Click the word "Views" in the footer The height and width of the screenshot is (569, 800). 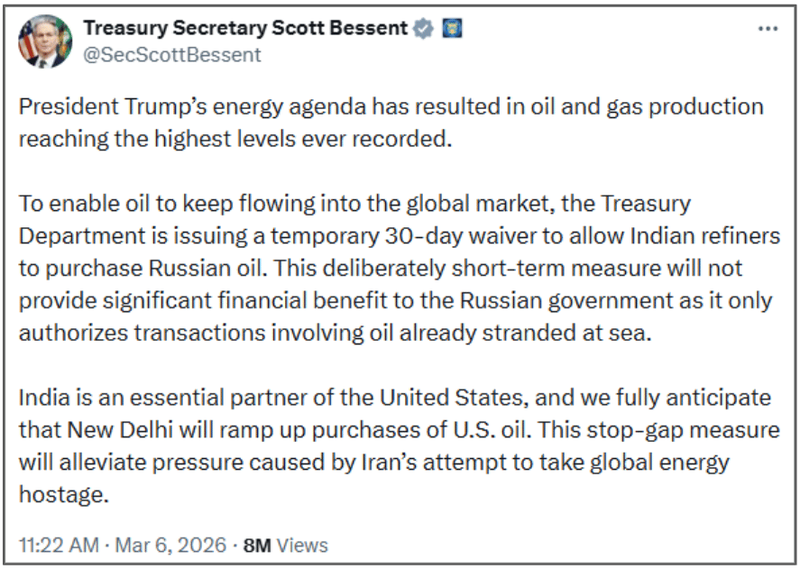click(302, 545)
